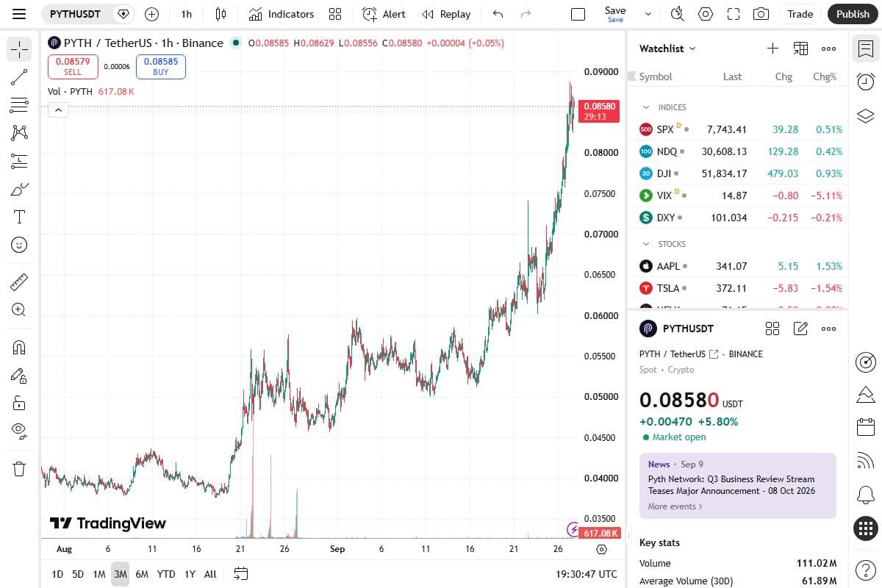Open the hamburger main menu
This screenshot has width=882, height=588.
pos(19,14)
